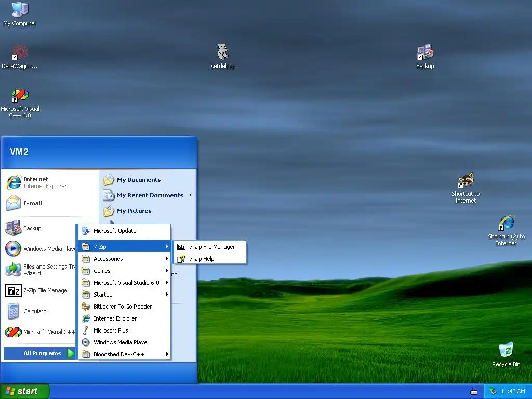Expand the Startup program folder
Image resolution: width=532 pixels, height=399 pixels.
pyautogui.click(x=125, y=295)
